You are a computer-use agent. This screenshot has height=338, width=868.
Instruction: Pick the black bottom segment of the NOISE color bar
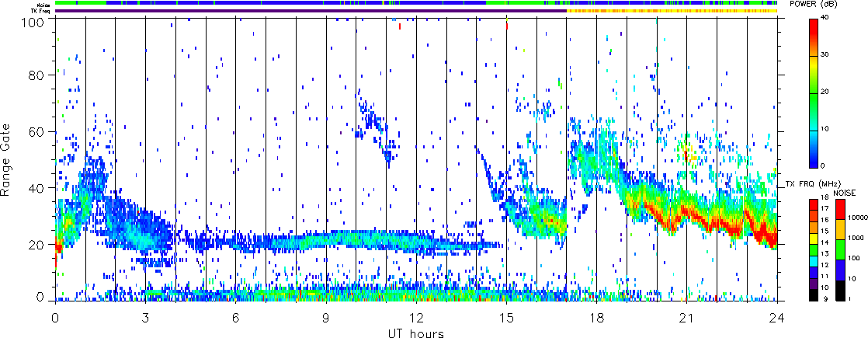840,291
